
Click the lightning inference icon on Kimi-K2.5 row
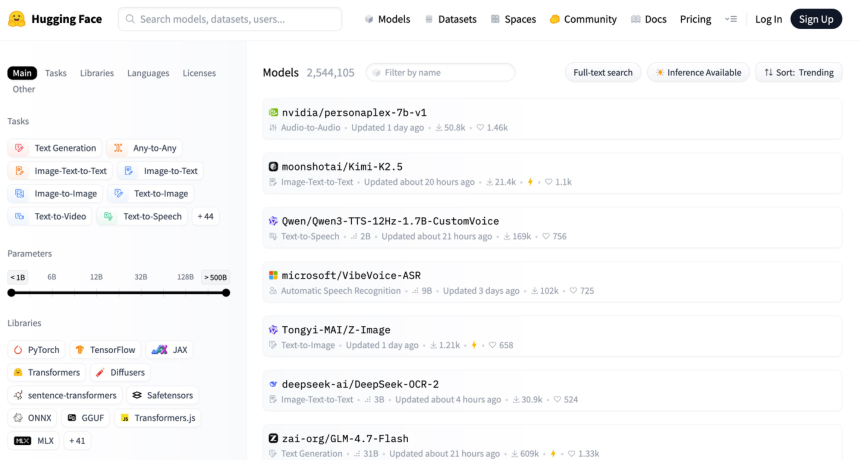click(530, 182)
